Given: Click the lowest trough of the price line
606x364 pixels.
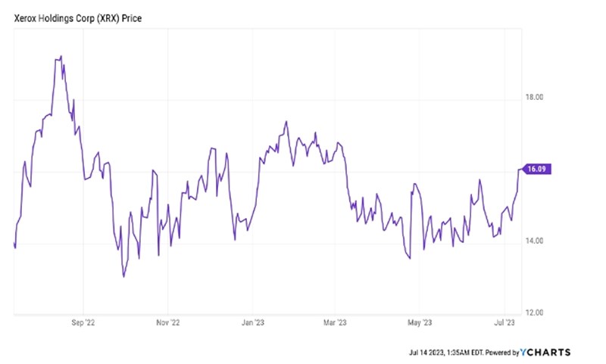Looking at the screenshot, I should pos(123,277).
